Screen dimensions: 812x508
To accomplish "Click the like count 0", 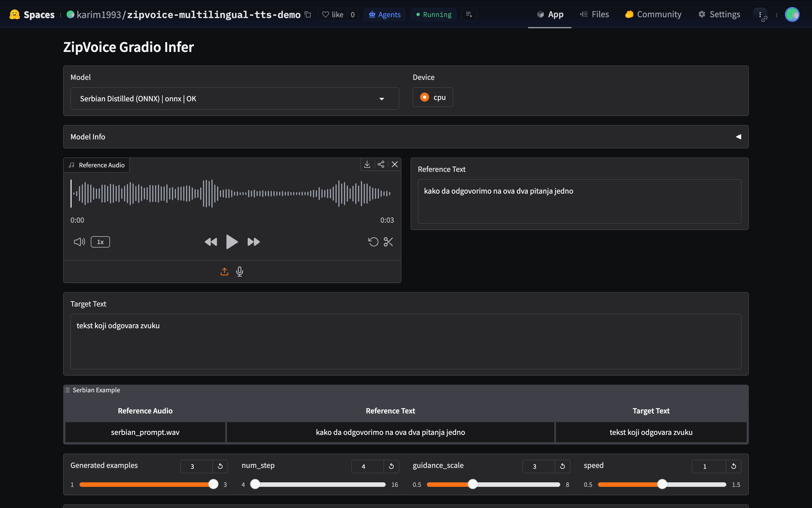I will point(353,14).
